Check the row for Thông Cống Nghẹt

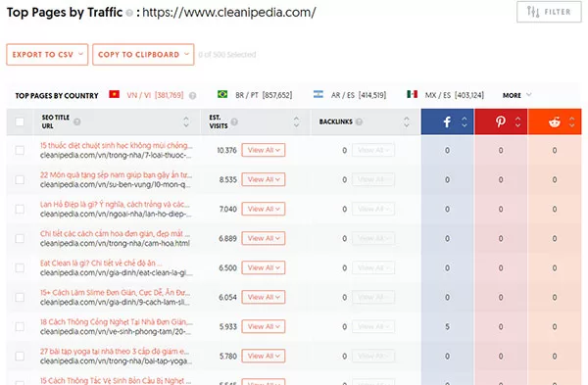[20, 327]
